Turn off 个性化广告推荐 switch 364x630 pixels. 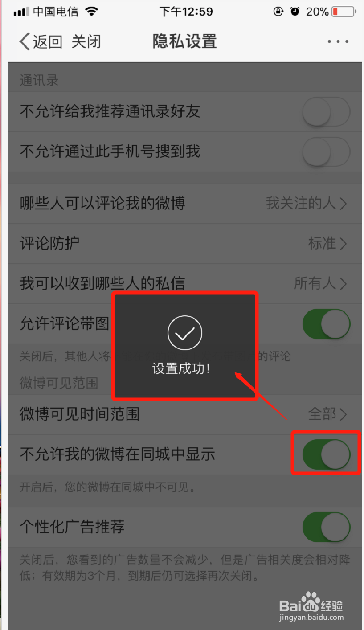point(326,527)
